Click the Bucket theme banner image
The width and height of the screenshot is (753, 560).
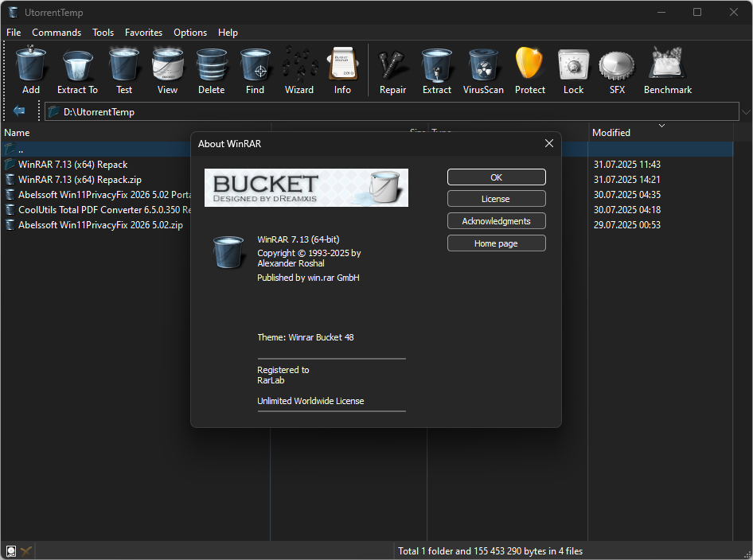point(306,188)
